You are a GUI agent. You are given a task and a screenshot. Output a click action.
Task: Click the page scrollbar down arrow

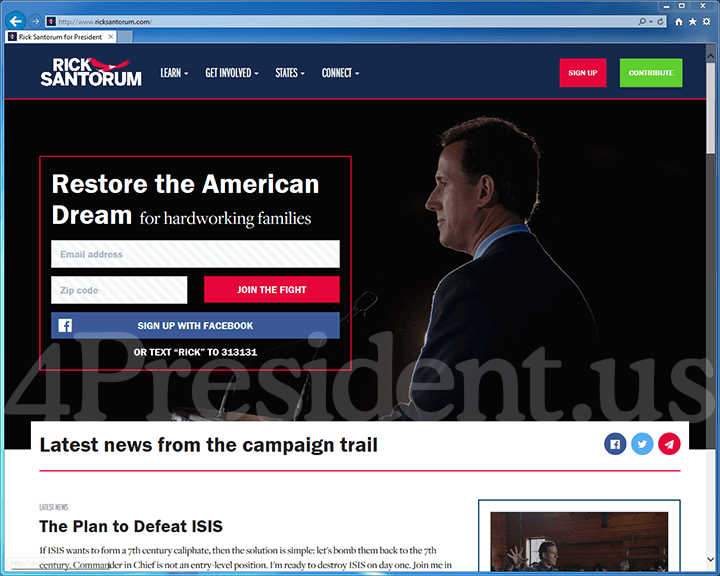tap(711, 559)
